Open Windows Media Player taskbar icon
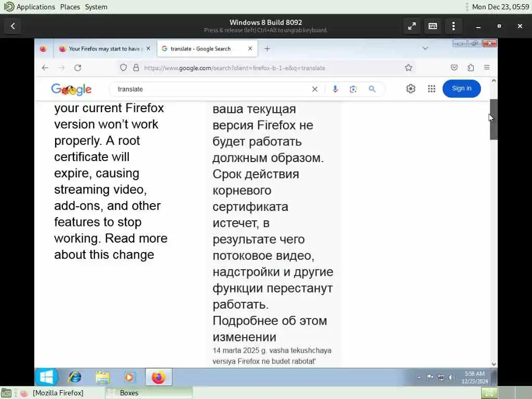Screen dimensions: 532x399 coord(129,377)
